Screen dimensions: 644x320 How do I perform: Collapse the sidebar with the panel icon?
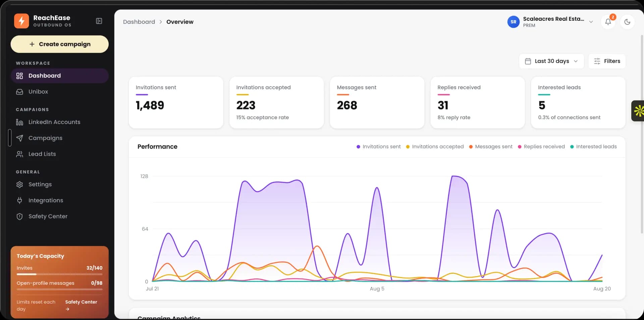pos(99,21)
